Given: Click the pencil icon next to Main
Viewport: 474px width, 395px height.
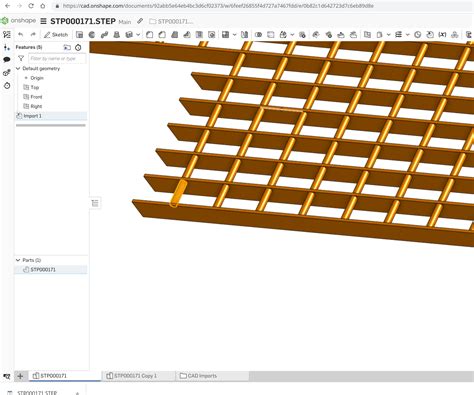Looking at the screenshot, I should (x=140, y=21).
